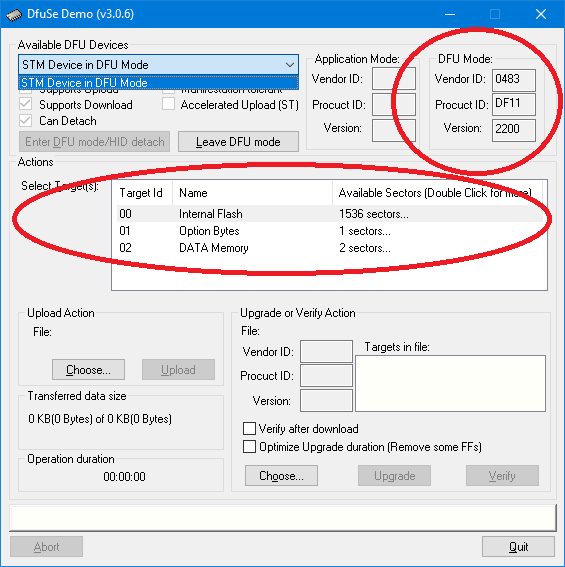Click the Verify button
The width and height of the screenshot is (565, 567).
pyautogui.click(x=502, y=476)
